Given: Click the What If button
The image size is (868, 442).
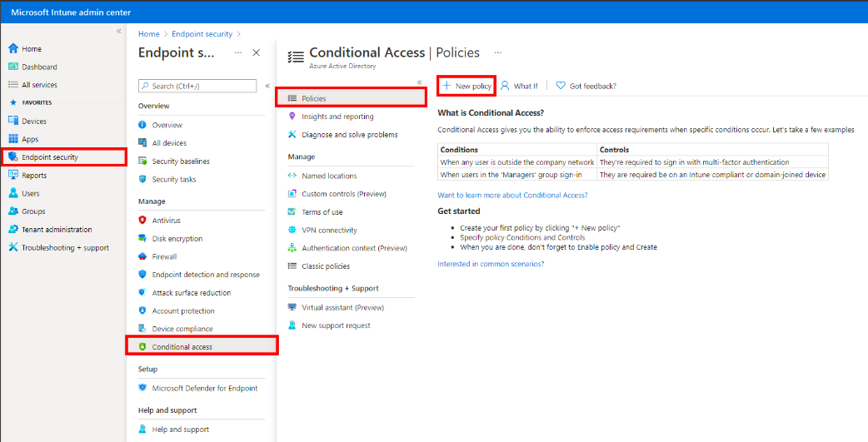Looking at the screenshot, I should tap(519, 87).
